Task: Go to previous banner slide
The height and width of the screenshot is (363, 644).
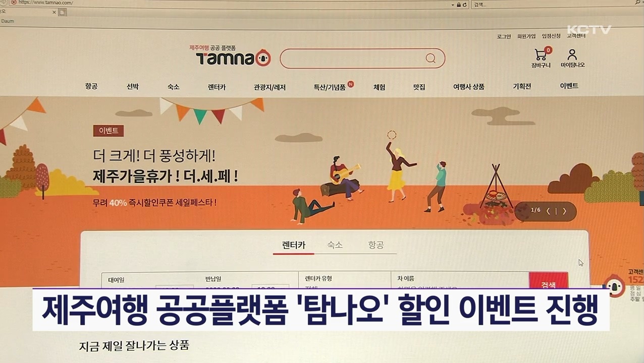Action: point(548,211)
